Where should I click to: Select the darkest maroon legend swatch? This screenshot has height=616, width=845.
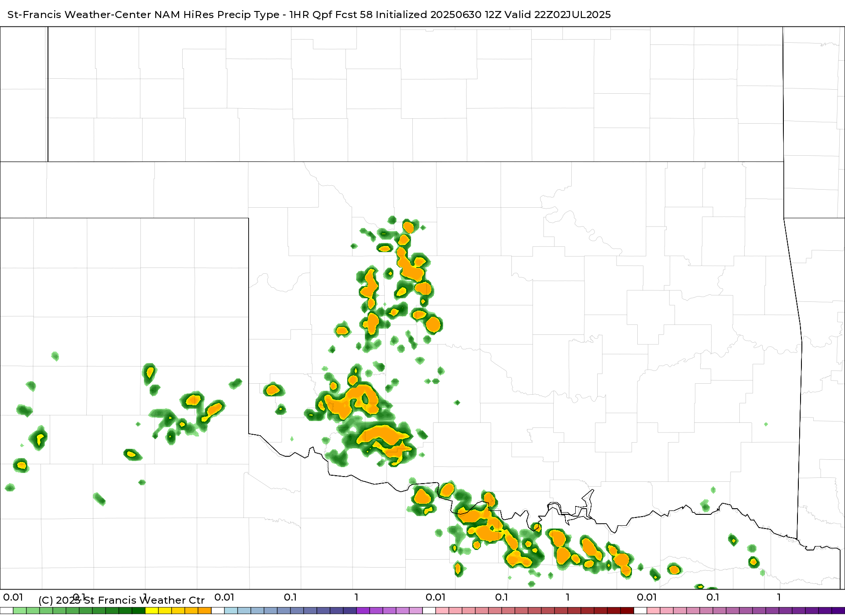[627, 611]
